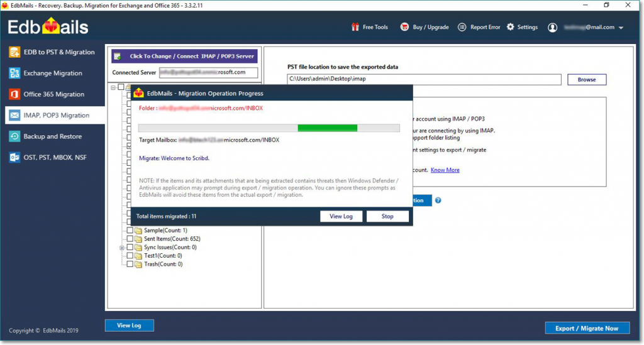644x345 pixels.
Task: Click the EdbMails logo in header
Action: [x=48, y=26]
